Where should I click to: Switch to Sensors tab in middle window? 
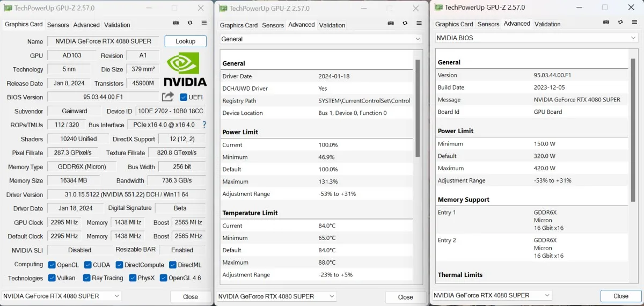point(273,25)
